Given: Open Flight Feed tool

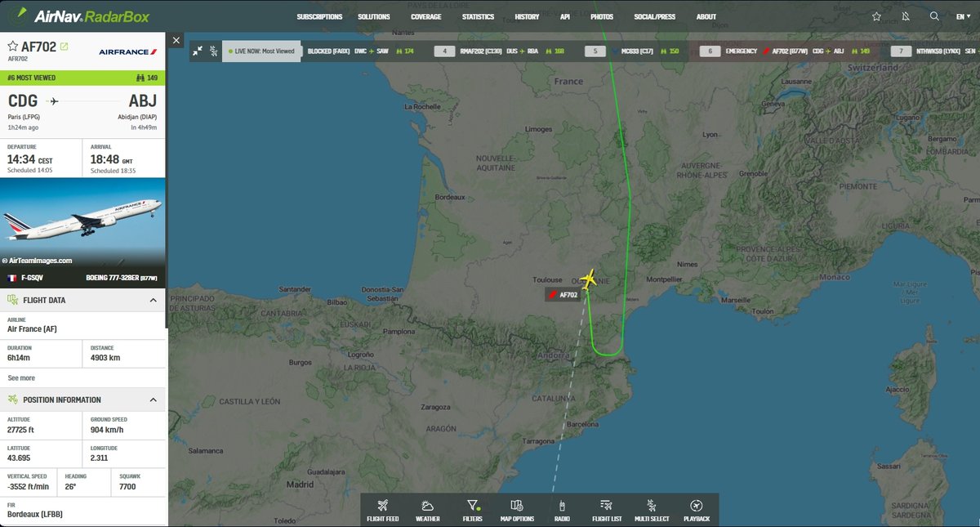Looking at the screenshot, I should click(x=383, y=510).
